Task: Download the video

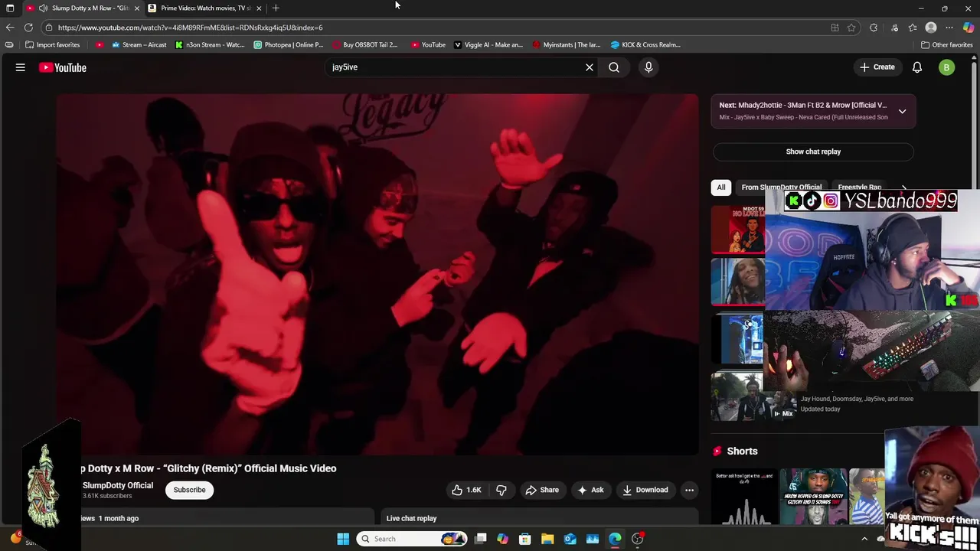Action: [645, 490]
